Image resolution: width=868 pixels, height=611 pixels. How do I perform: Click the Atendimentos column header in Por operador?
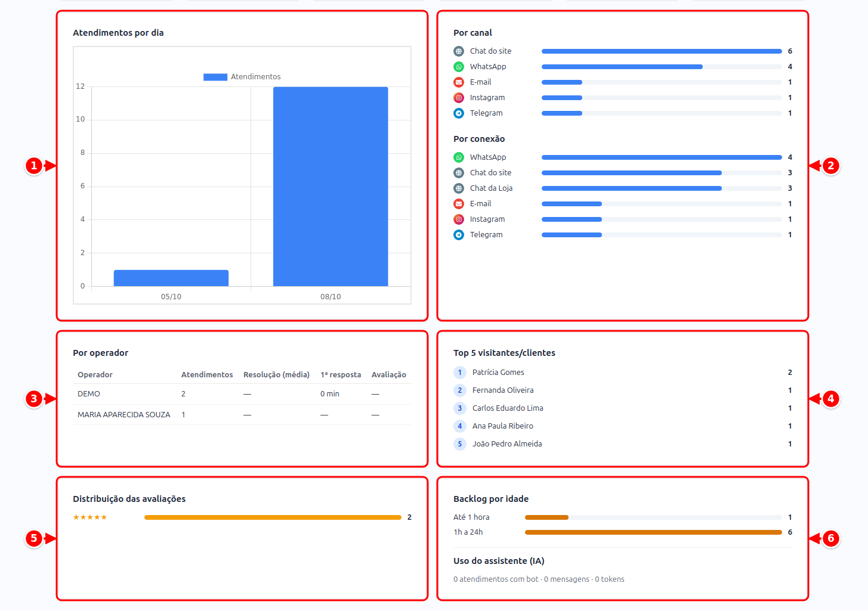point(207,375)
